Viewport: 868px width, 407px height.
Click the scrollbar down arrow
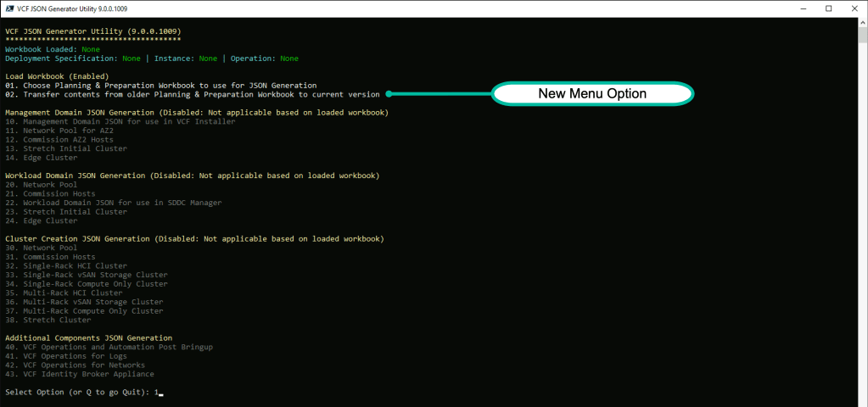pos(862,401)
